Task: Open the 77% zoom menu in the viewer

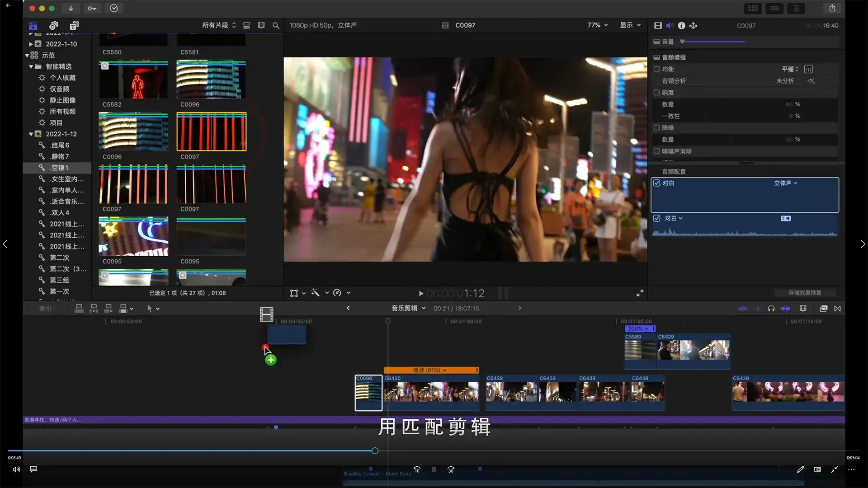Action: (596, 25)
